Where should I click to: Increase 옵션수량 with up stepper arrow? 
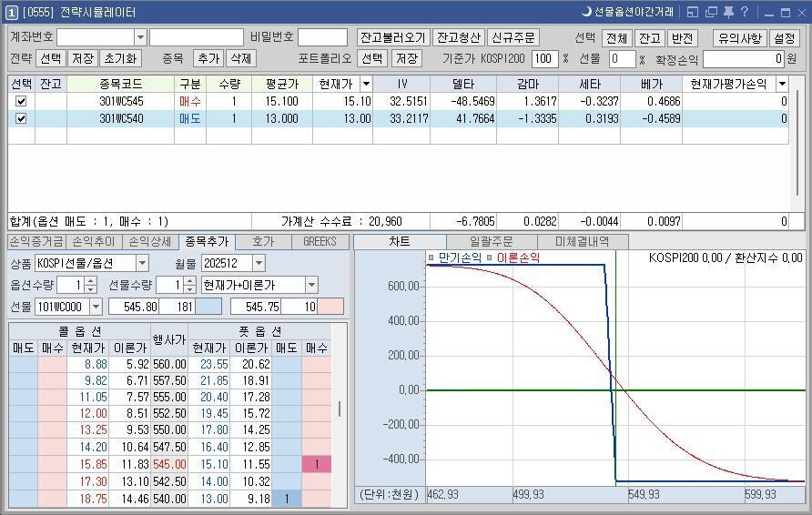(x=91, y=281)
